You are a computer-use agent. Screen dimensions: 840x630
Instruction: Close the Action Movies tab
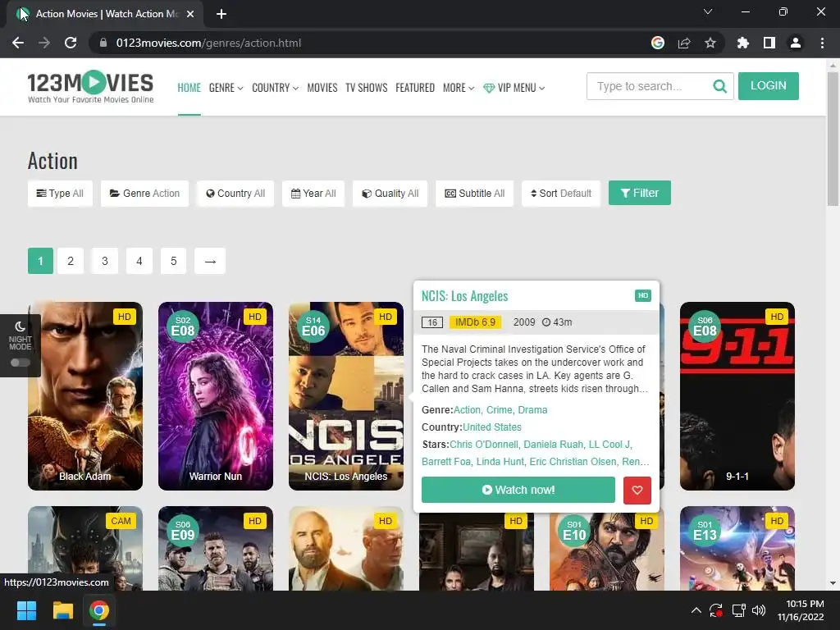190,14
